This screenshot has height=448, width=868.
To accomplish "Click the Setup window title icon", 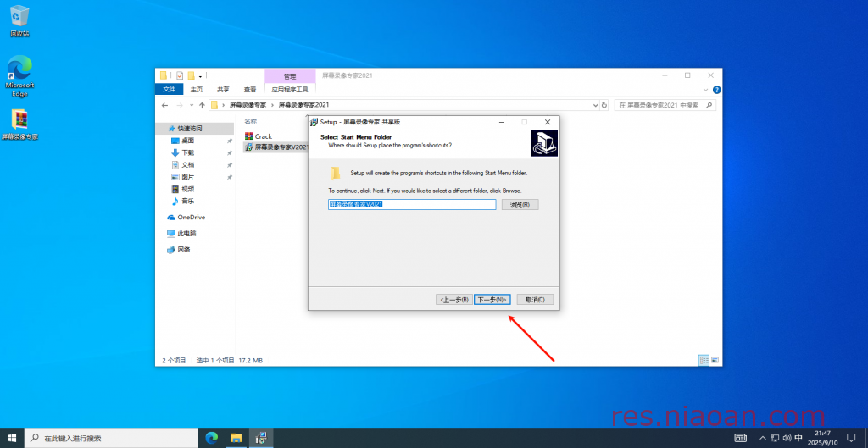I will click(x=314, y=122).
